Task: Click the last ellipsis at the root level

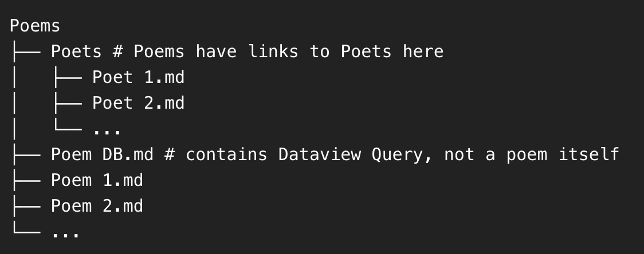Action: point(65,235)
